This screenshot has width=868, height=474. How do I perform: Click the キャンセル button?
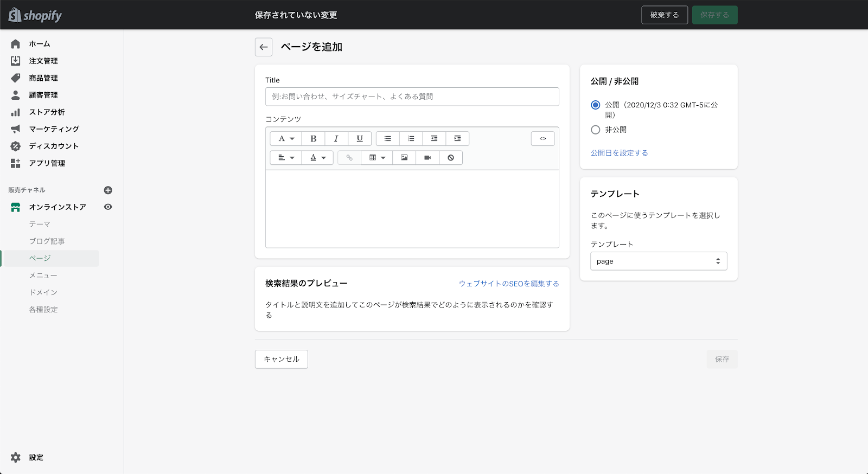tap(281, 359)
